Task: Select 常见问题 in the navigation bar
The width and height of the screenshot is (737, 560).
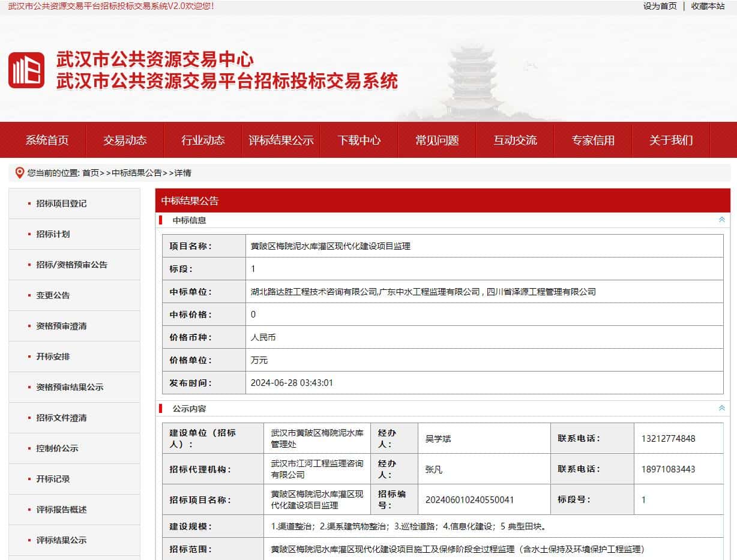Action: pyautogui.click(x=437, y=140)
